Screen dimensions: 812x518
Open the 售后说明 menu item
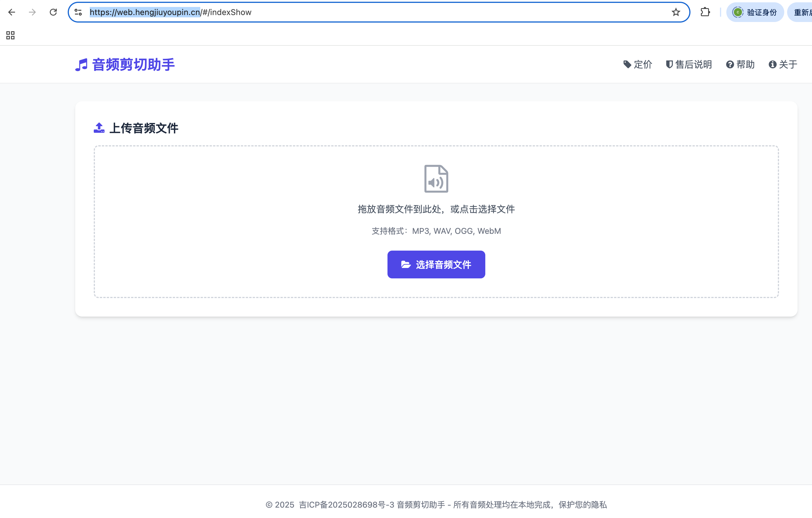689,65
